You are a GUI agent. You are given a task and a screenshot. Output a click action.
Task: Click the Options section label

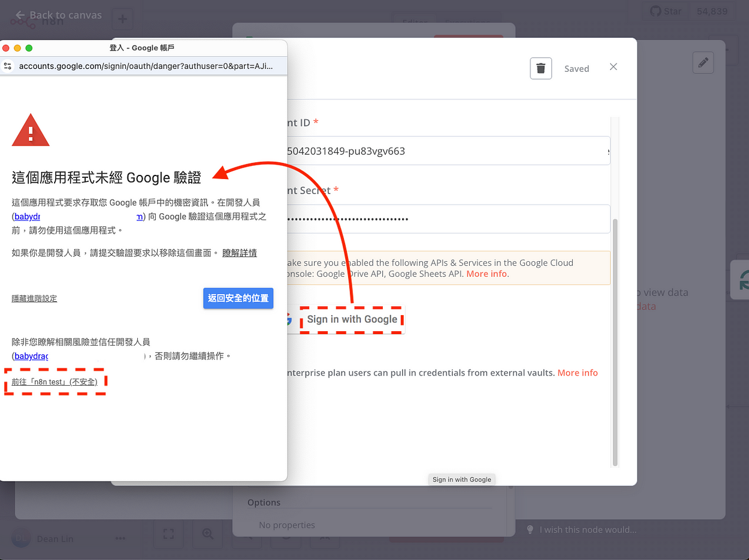pyautogui.click(x=264, y=503)
